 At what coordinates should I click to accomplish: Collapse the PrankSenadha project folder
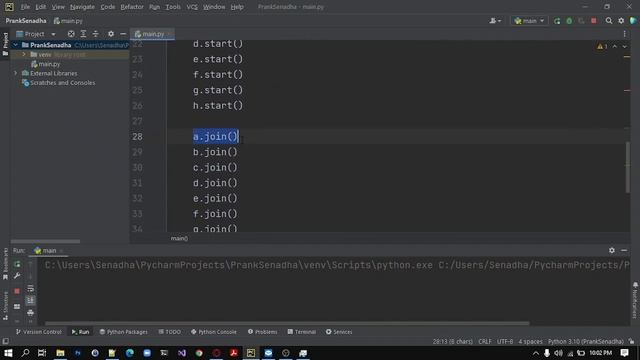point(16,45)
